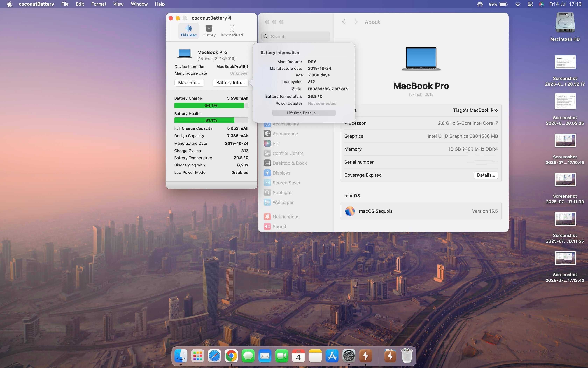Launch Google Chrome from the Dock
588x368 pixels.
pos(231,356)
